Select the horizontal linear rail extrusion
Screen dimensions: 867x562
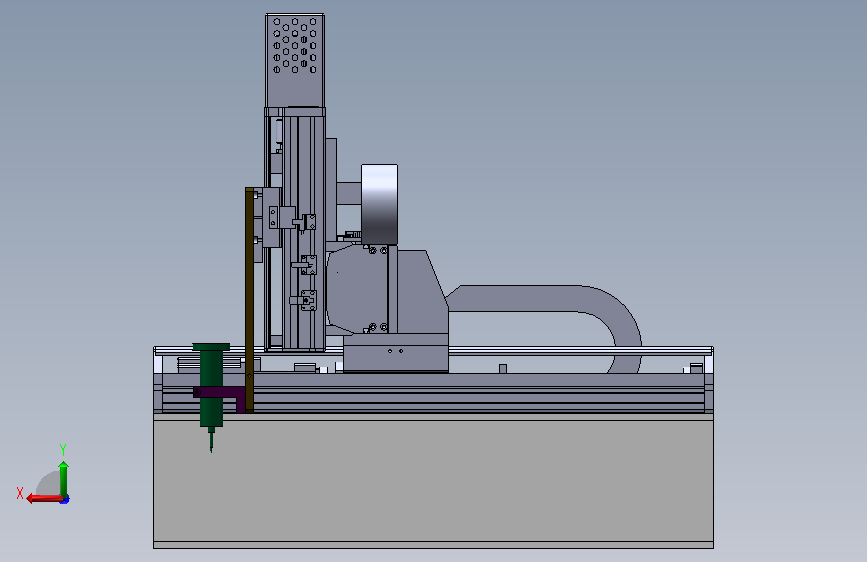tap(434, 393)
